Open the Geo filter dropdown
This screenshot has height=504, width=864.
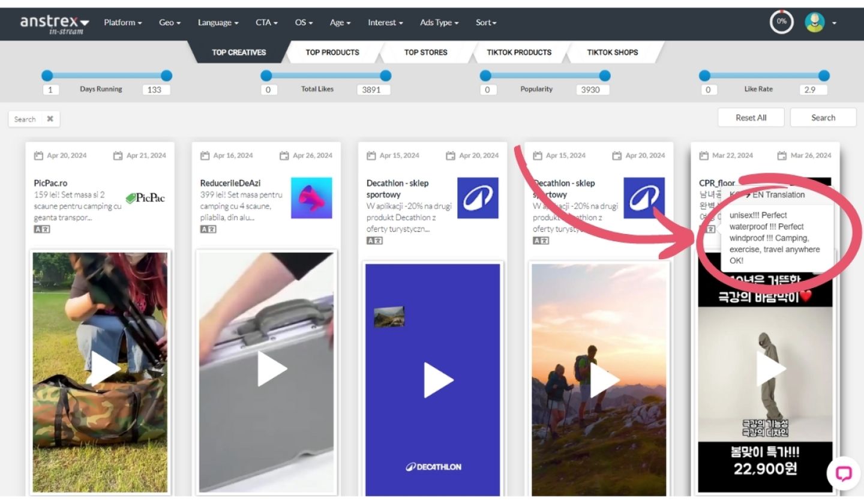click(170, 23)
